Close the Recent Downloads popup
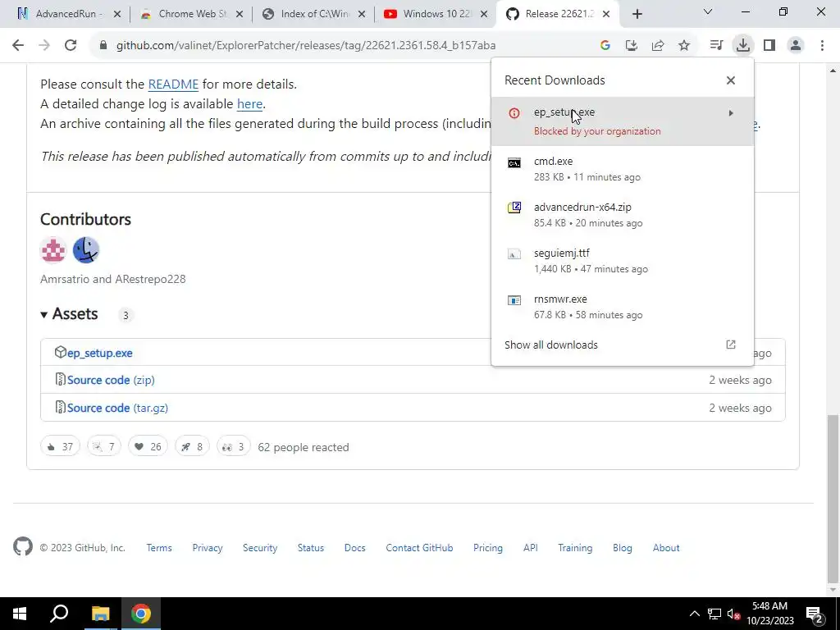Image resolution: width=840 pixels, height=630 pixels. tap(730, 80)
